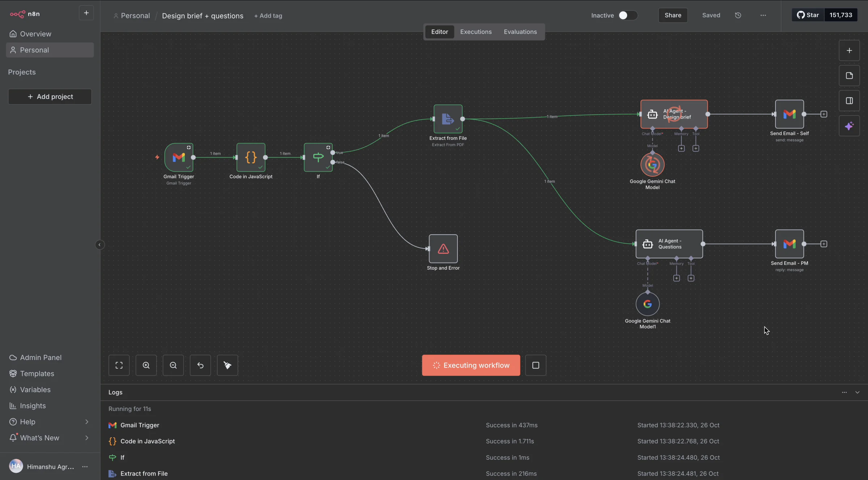This screenshot has height=480, width=868.
Task: Select Google Gemini Chat Model1 node
Action: pos(647,304)
